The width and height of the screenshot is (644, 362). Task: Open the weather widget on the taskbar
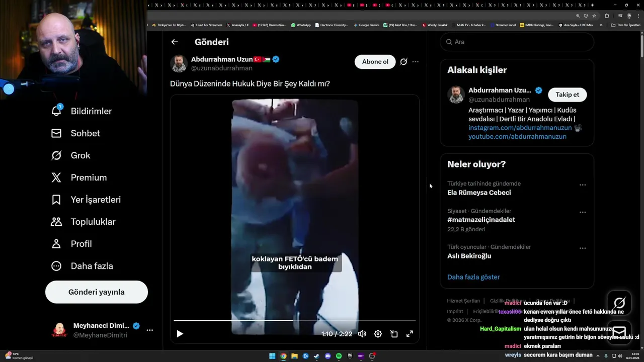[19, 356]
